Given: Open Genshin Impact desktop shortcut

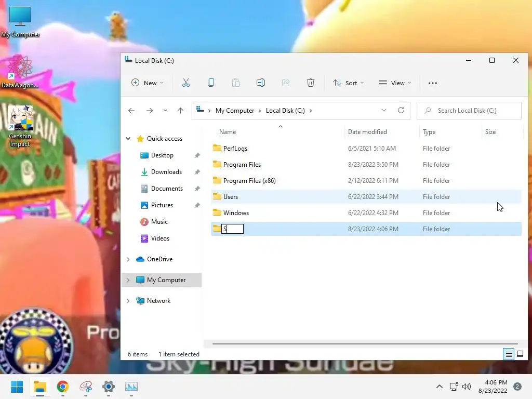Looking at the screenshot, I should click(x=20, y=126).
